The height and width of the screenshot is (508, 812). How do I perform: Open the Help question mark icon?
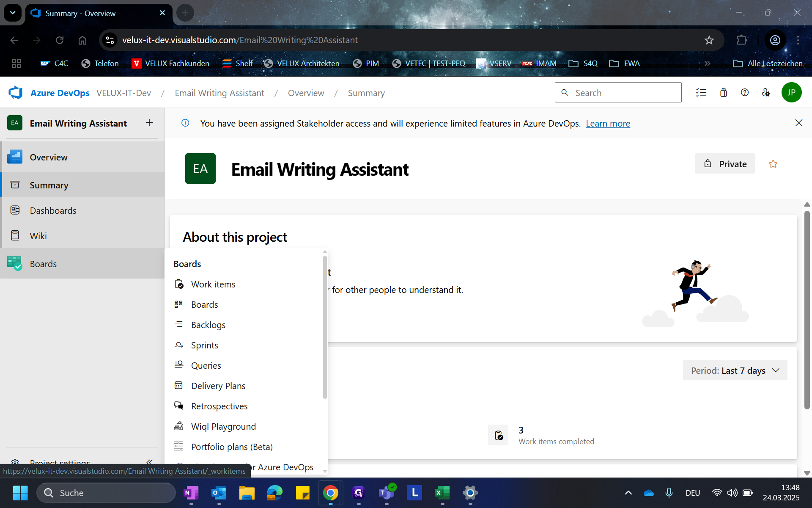745,92
